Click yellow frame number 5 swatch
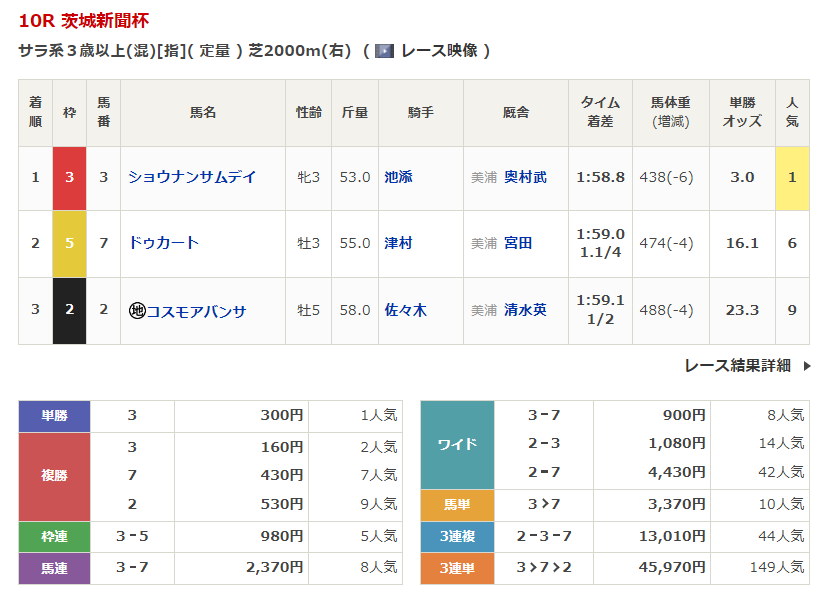 click(x=69, y=243)
